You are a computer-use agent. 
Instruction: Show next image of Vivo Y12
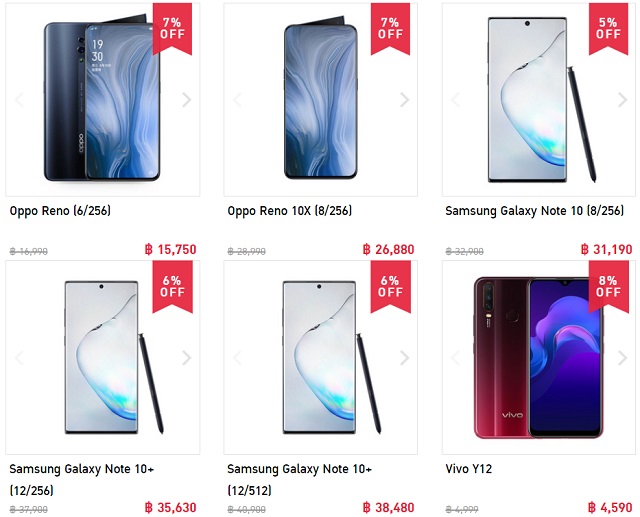click(622, 358)
